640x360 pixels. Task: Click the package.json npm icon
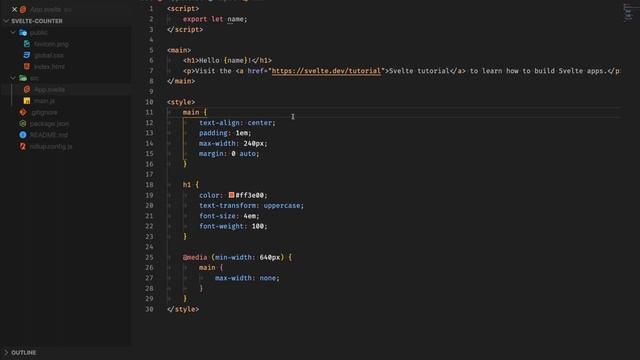click(x=23, y=124)
